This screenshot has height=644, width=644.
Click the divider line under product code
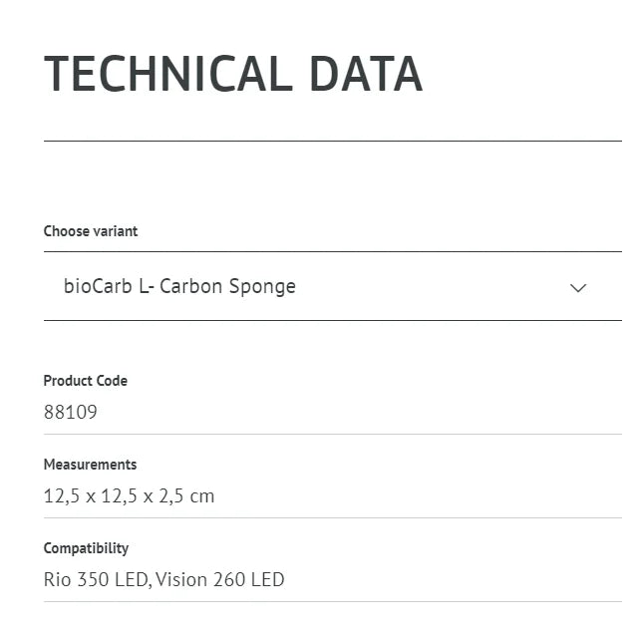tap(332, 434)
